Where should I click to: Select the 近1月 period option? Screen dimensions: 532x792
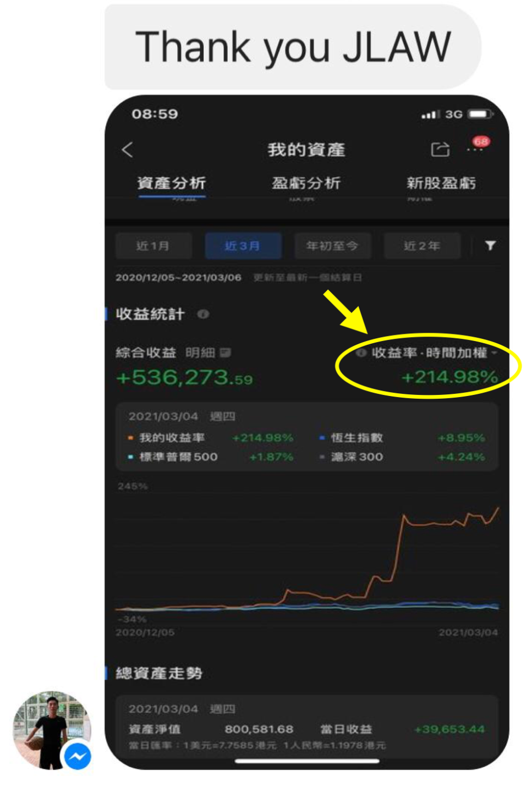tap(153, 246)
